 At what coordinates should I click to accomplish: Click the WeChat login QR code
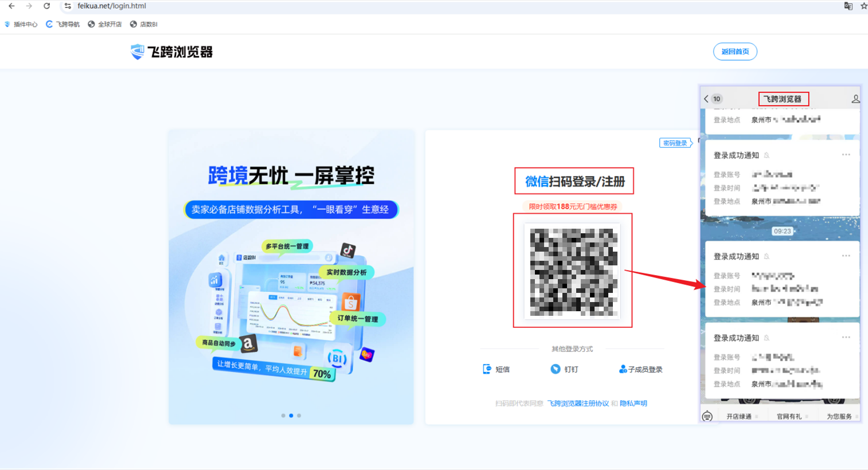tap(573, 271)
